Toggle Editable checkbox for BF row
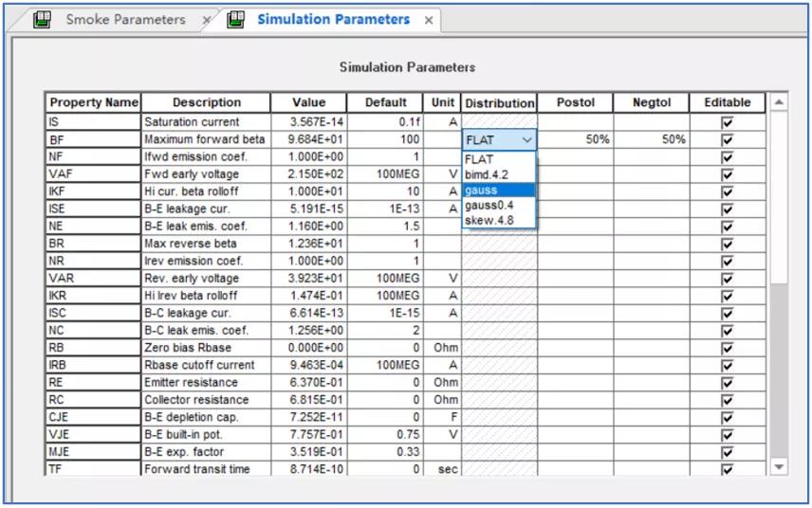The height and width of the screenshot is (508, 812). click(727, 139)
